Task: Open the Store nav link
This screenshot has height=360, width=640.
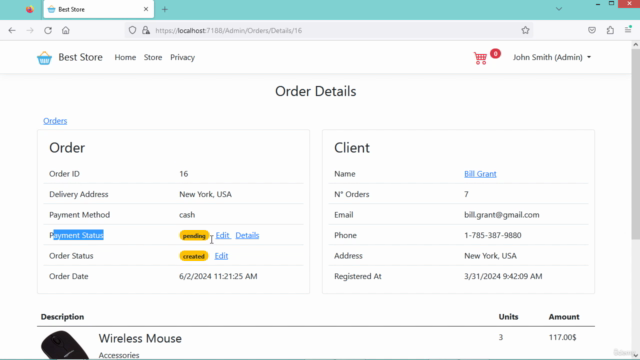Action: click(x=153, y=58)
